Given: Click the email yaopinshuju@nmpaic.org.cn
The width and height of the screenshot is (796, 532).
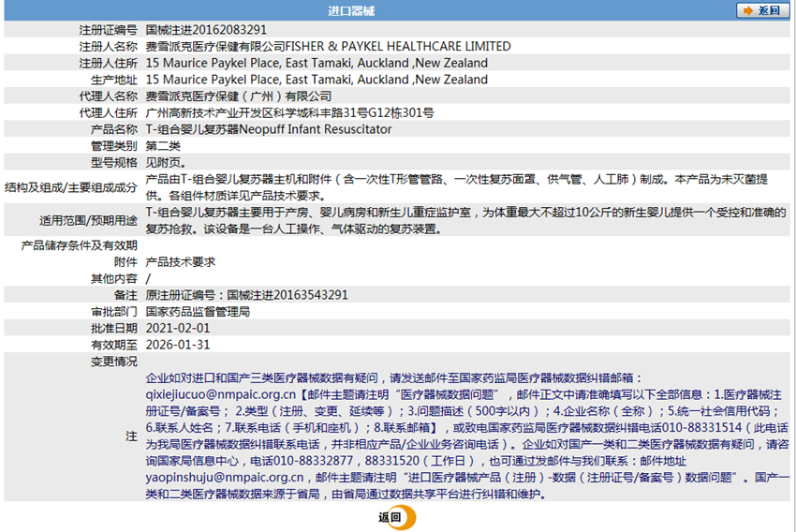Looking at the screenshot, I should [225, 477].
